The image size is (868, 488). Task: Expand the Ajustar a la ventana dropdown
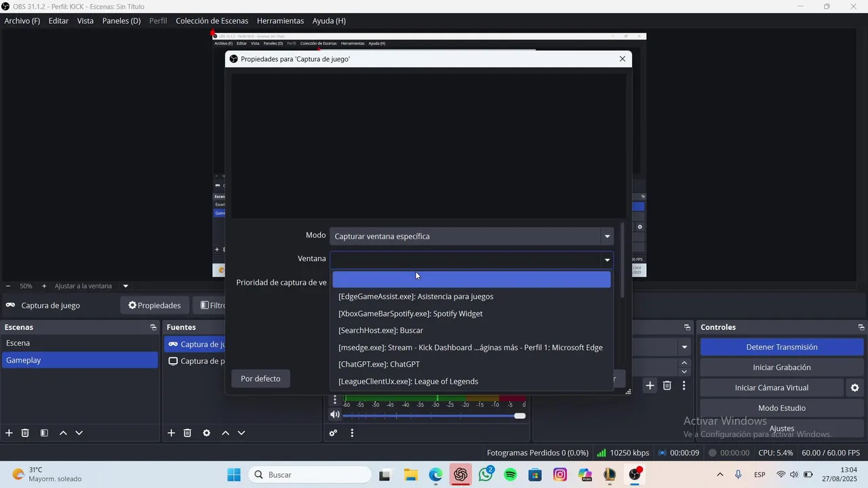[125, 286]
